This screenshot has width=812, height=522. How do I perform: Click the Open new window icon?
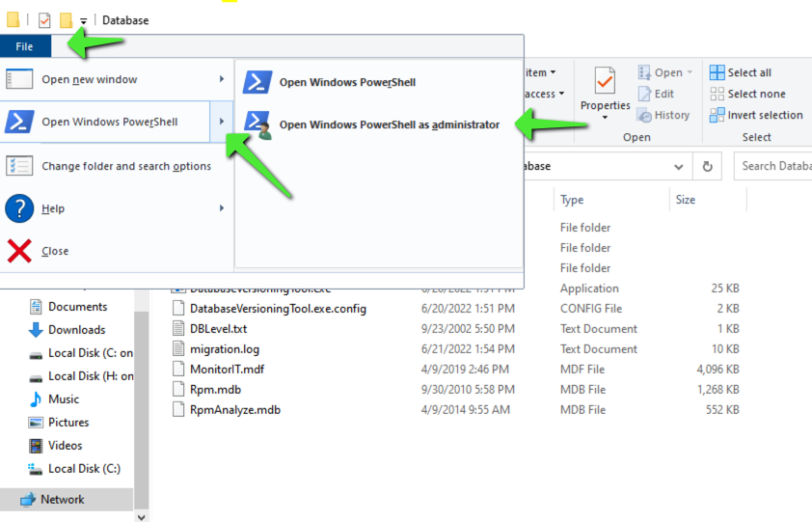[19, 79]
